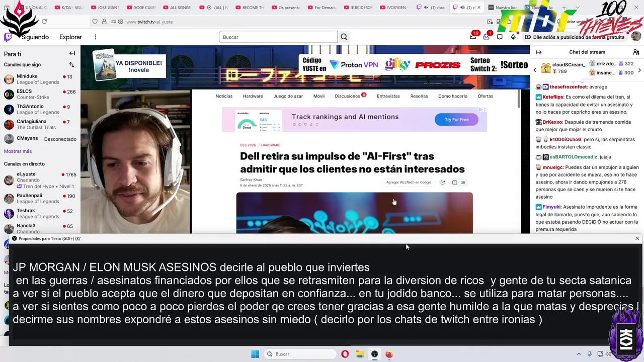Open article comments icon showing 38
The width and height of the screenshot is (644, 362).
click(x=458, y=183)
